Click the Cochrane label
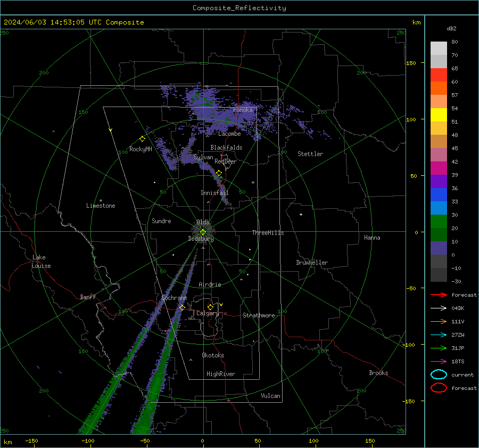The width and height of the screenshot is (479, 448). 174,298
